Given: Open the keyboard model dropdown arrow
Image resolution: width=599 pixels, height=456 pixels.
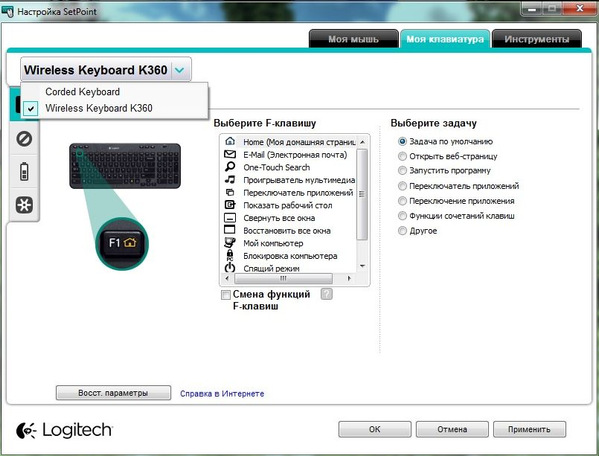Looking at the screenshot, I should [x=180, y=70].
